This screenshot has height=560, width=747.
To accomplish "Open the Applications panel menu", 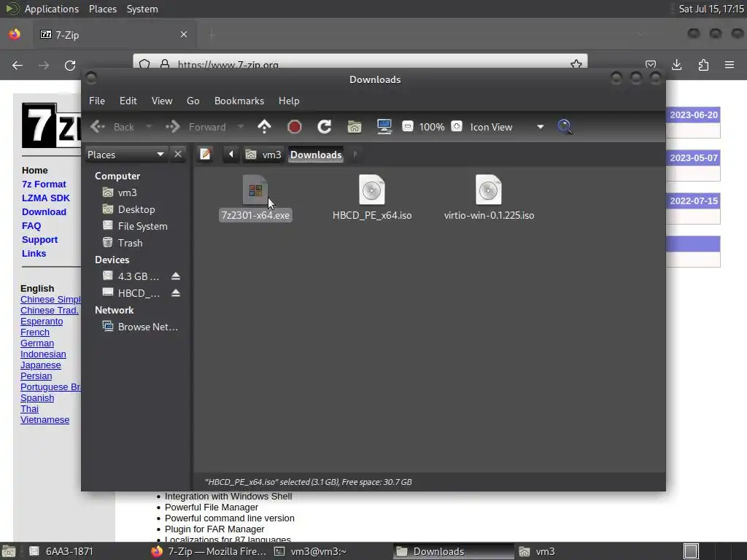I will [x=52, y=9].
